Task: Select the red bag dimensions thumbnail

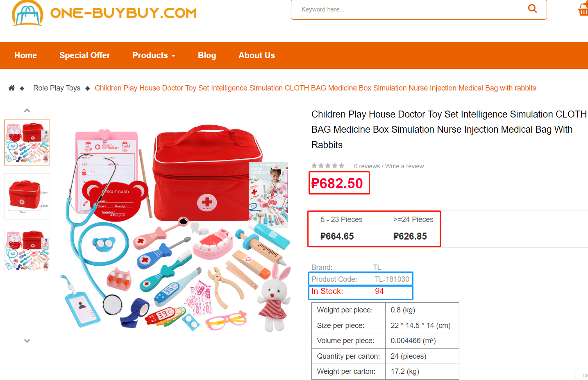Action: 27,196
